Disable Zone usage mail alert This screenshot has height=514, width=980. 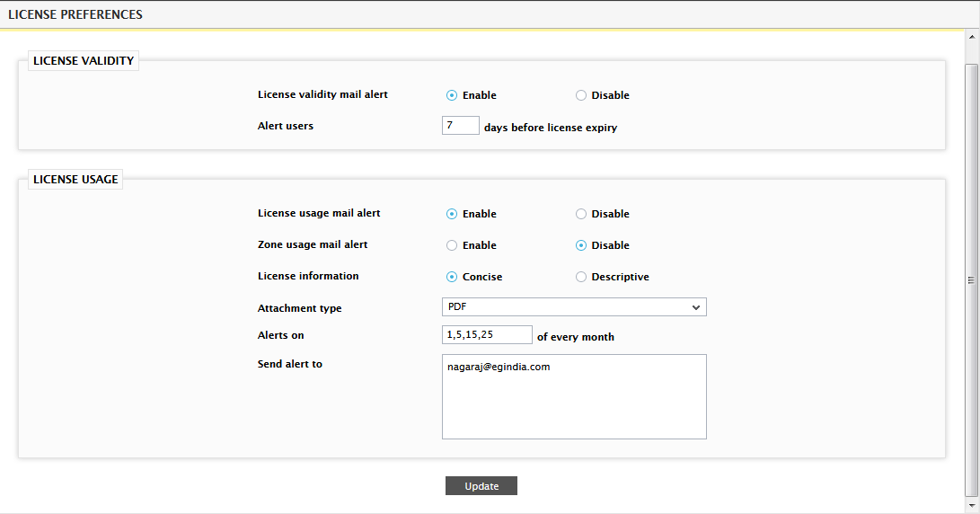[x=581, y=245]
